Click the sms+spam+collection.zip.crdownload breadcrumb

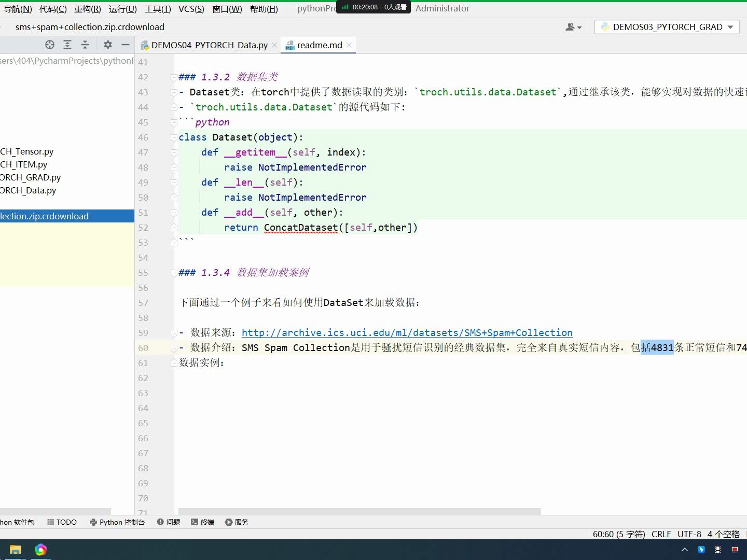point(90,27)
